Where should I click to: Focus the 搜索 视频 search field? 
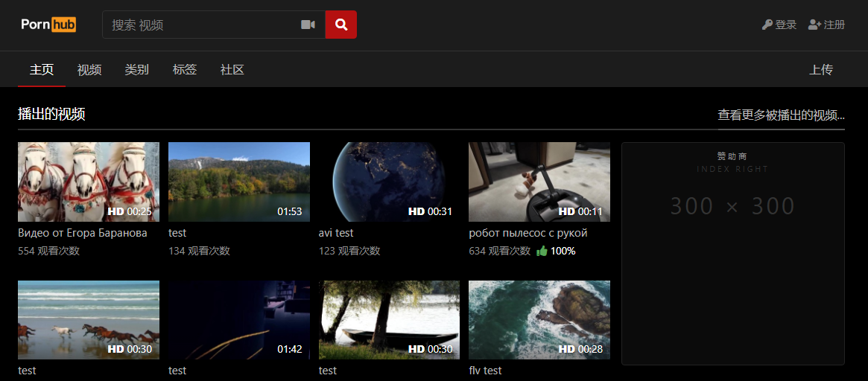pyautogui.click(x=201, y=25)
